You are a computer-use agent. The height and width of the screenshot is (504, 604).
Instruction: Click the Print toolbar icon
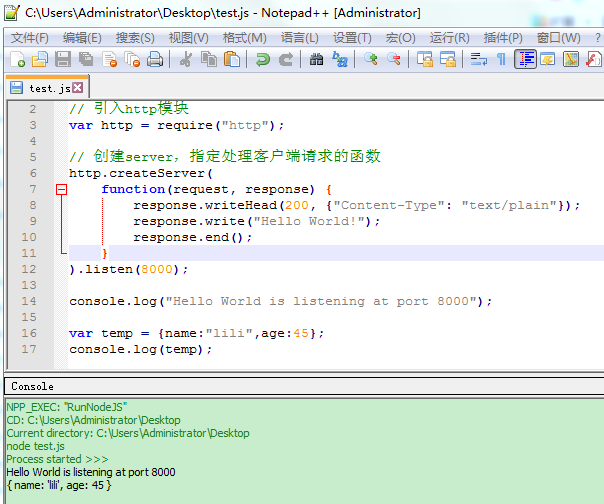tap(155, 59)
